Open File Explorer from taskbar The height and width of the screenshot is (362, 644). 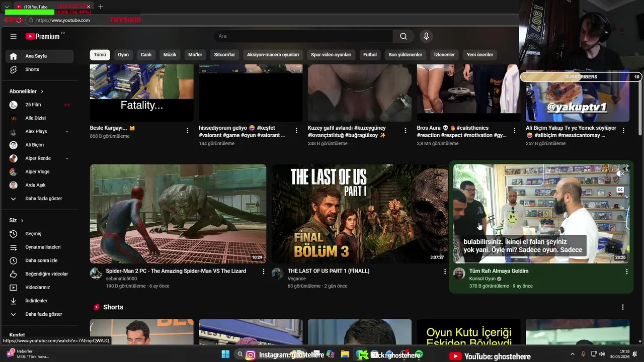coord(345,355)
